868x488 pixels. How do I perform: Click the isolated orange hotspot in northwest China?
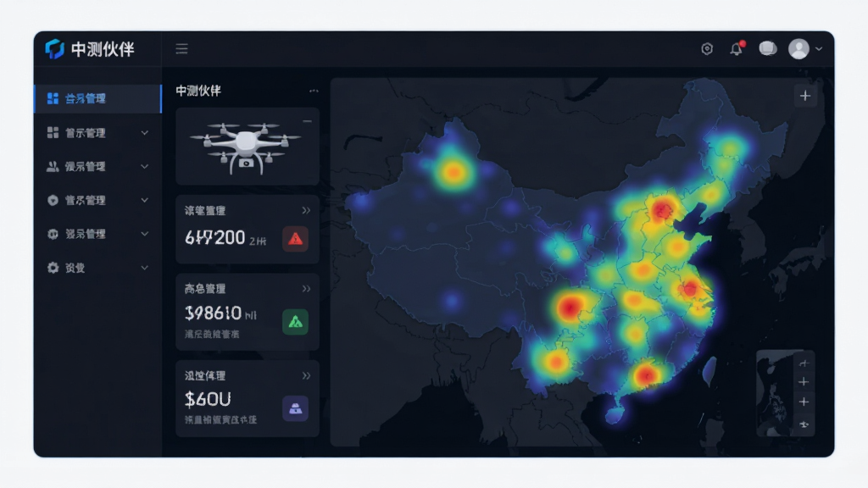point(453,172)
